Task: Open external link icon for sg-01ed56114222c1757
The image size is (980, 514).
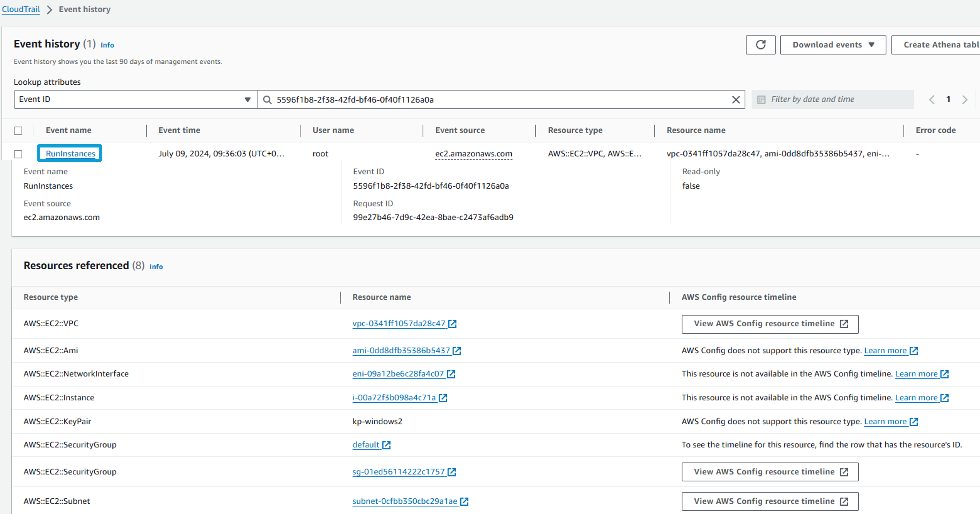Action: pos(452,472)
